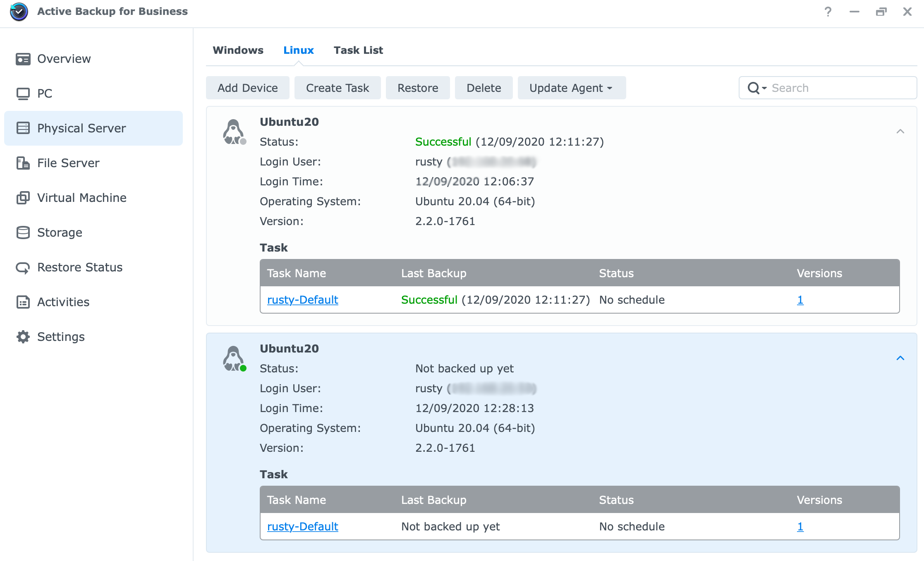Open Settings section
The width and height of the screenshot is (924, 561).
point(93,337)
